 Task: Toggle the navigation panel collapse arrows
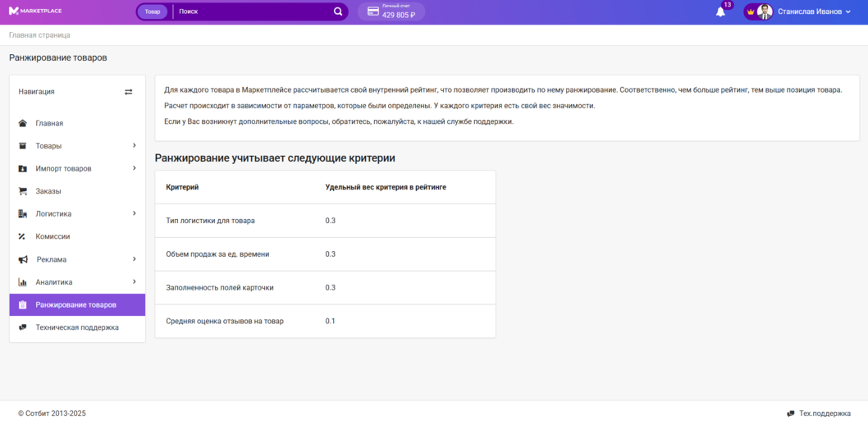[128, 92]
